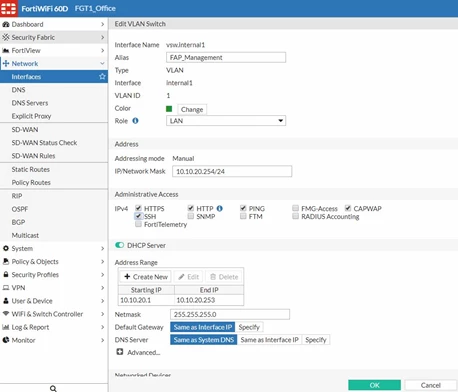Select the 10.10.20.253 end IP cell
Screen dimensions: 458x392
coord(209,300)
